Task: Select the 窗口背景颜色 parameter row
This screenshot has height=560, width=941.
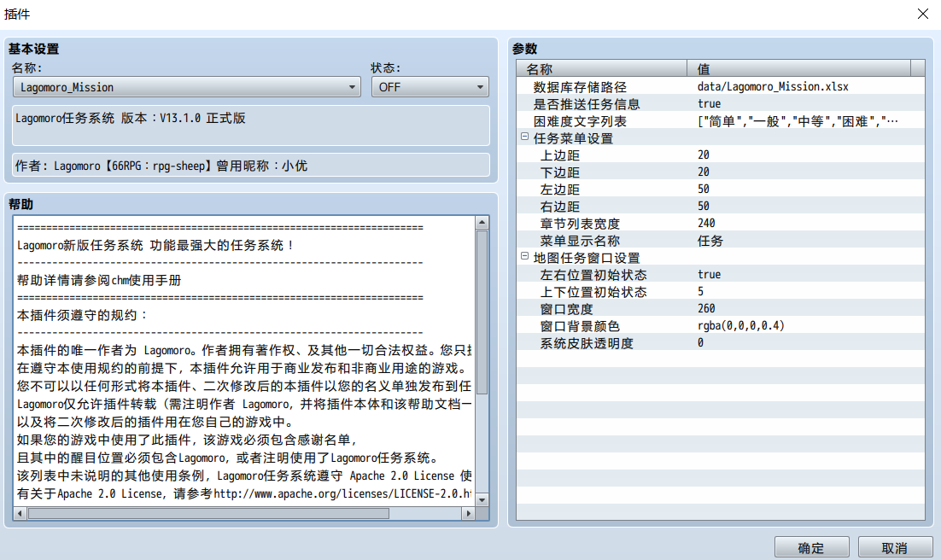Action: [720, 325]
